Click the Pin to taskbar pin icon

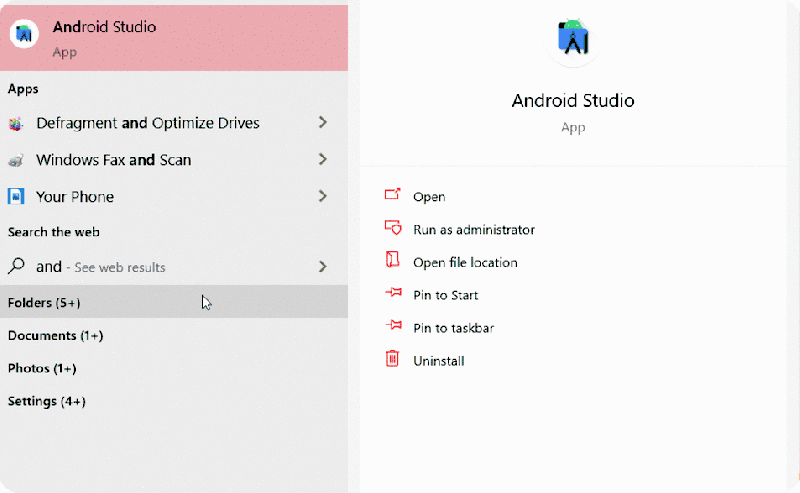(x=393, y=325)
